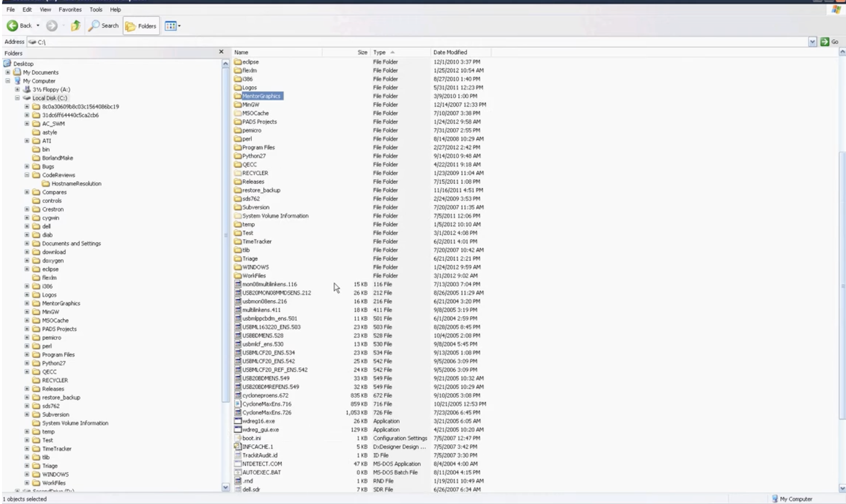Collapse the CodeReviews tree folder
This screenshot has width=846, height=504.
pyautogui.click(x=27, y=175)
